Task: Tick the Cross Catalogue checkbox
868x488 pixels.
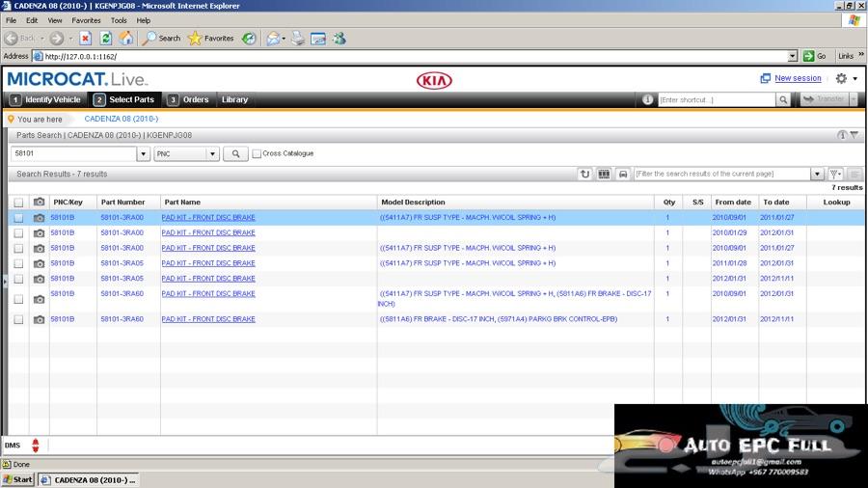Action: point(257,153)
